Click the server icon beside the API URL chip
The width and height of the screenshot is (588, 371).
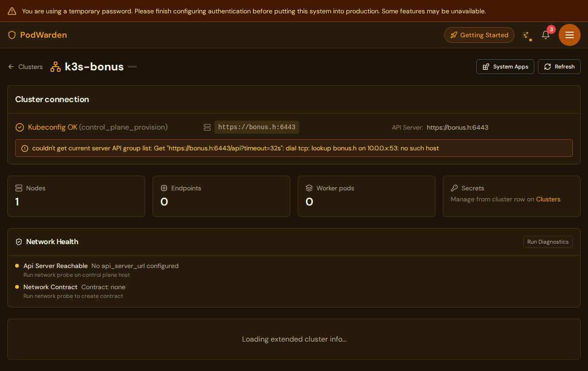[207, 127]
